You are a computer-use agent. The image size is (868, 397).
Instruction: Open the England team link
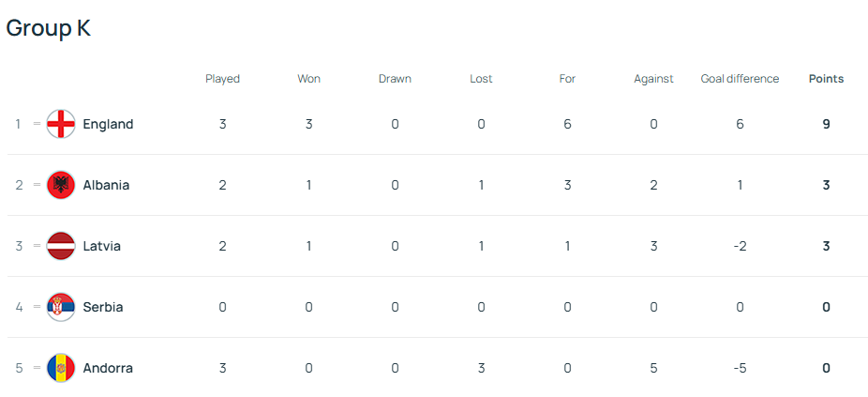point(108,124)
